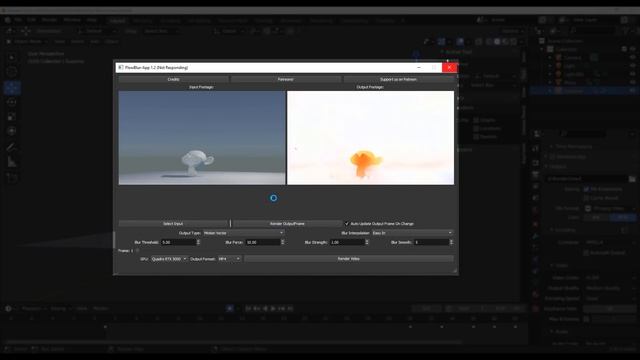Click Play in the Blender timeline
Screen dimensions: 640x360
click(x=273, y=309)
